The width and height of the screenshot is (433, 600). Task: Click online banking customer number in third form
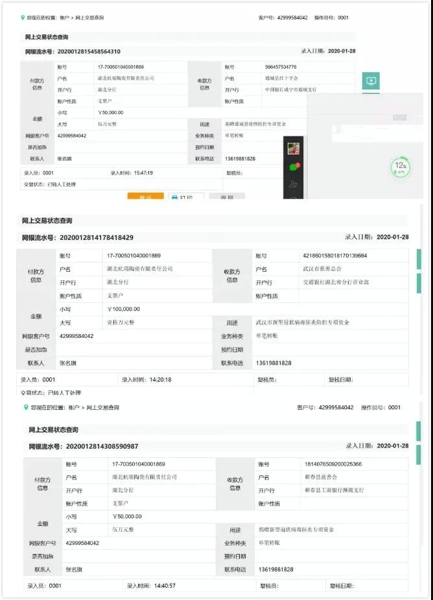tap(82, 543)
